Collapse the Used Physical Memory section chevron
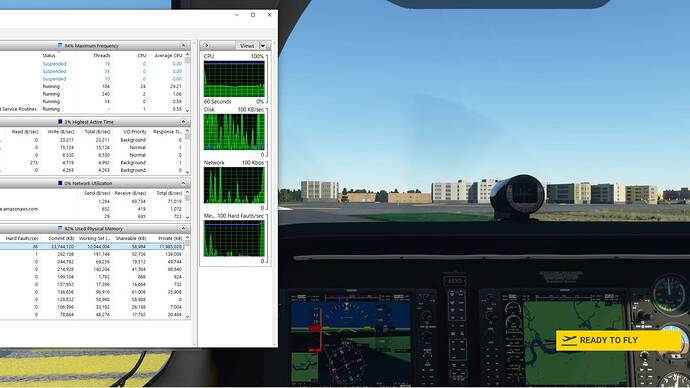This screenshot has height=388, width=690. click(x=183, y=229)
